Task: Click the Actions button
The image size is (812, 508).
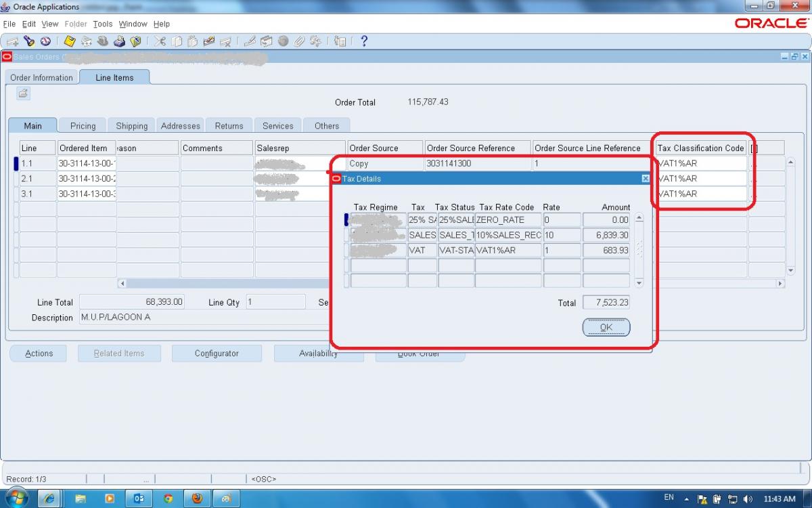Action: 39,353
